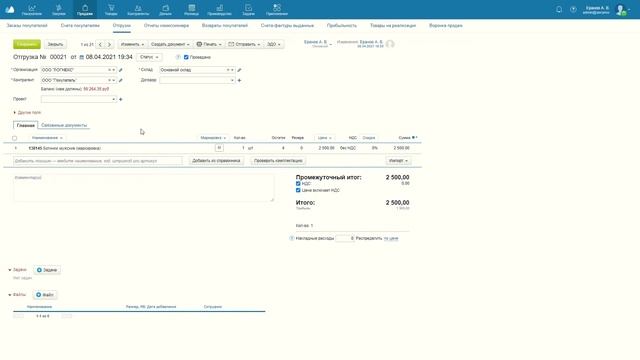Edit the Контрагент with pencil icon
640x360 pixels.
120,80
